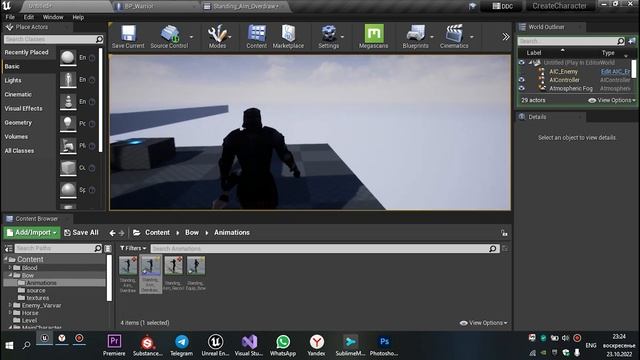
Task: Toggle visibility eye for Atmospheric Fog row
Action: (522, 88)
